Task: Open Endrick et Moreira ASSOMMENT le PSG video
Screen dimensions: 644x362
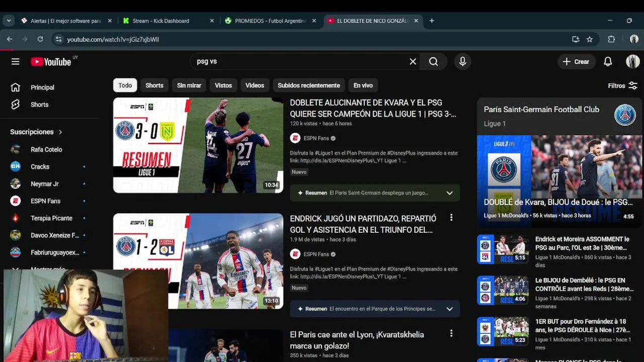Action: [x=582, y=243]
